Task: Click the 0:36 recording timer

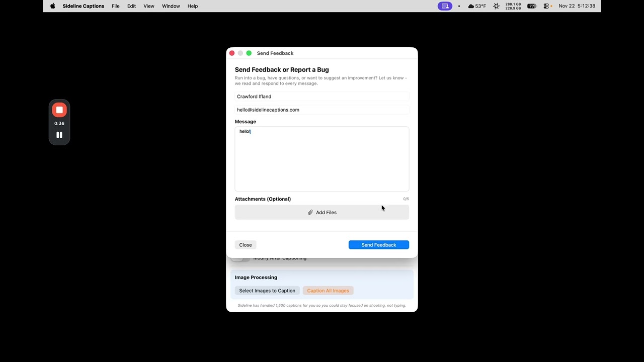Action: click(59, 123)
